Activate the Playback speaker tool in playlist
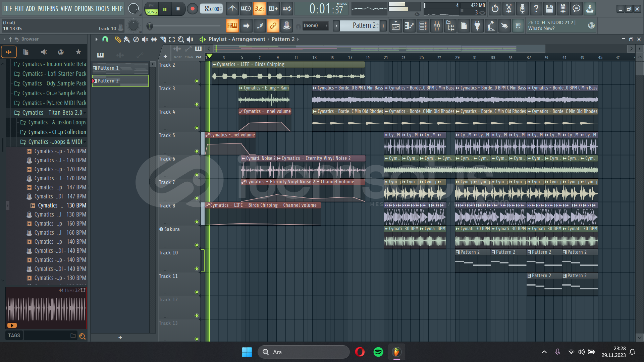Viewport: 644px width, 362px height. tap(190, 40)
